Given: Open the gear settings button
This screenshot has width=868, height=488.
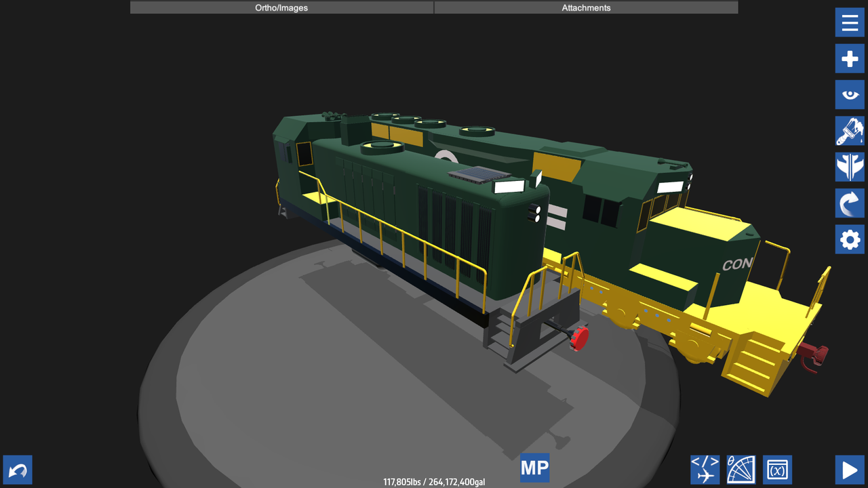Looking at the screenshot, I should click(x=850, y=239).
